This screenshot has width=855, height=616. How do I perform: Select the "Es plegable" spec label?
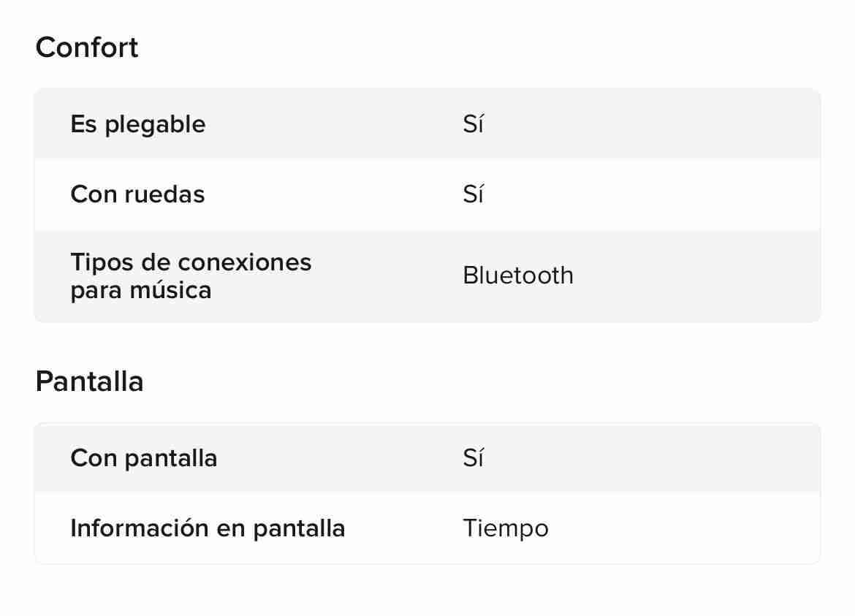(137, 125)
